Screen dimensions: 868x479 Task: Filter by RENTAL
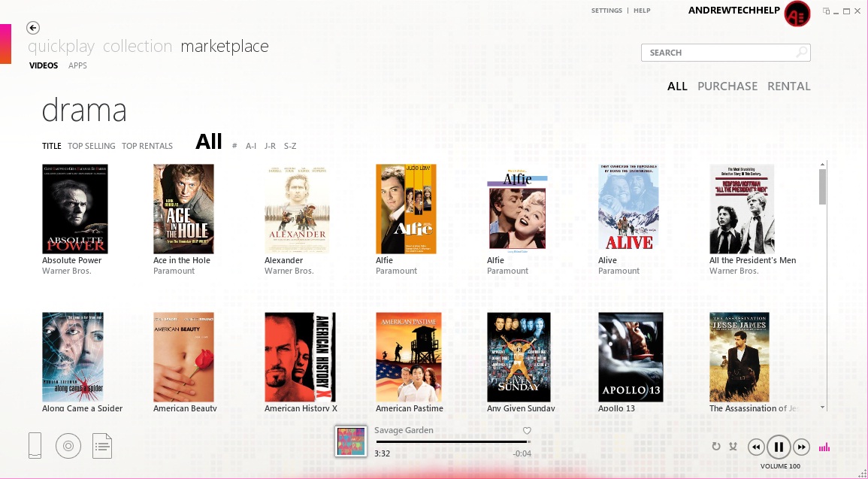coord(789,86)
